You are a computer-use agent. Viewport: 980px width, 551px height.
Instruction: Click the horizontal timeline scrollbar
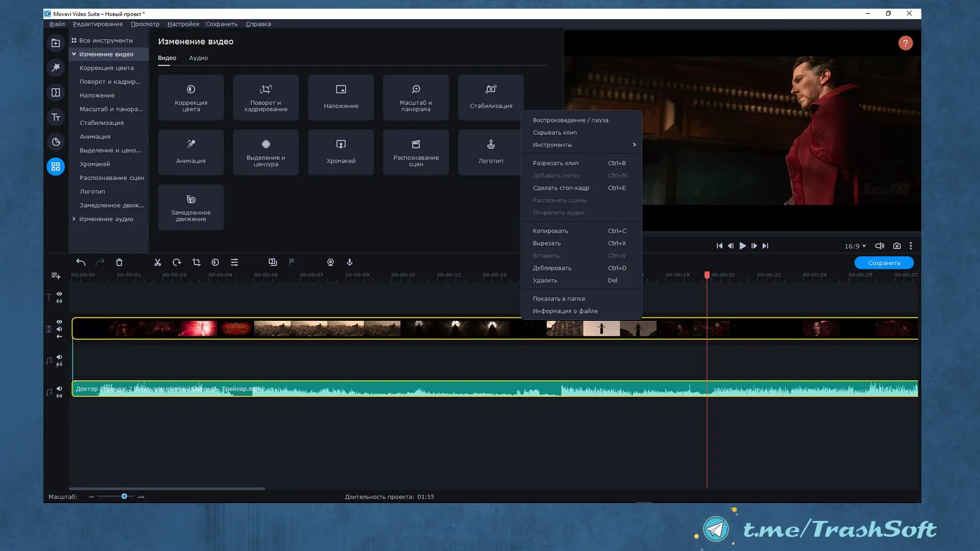pyautogui.click(x=167, y=489)
